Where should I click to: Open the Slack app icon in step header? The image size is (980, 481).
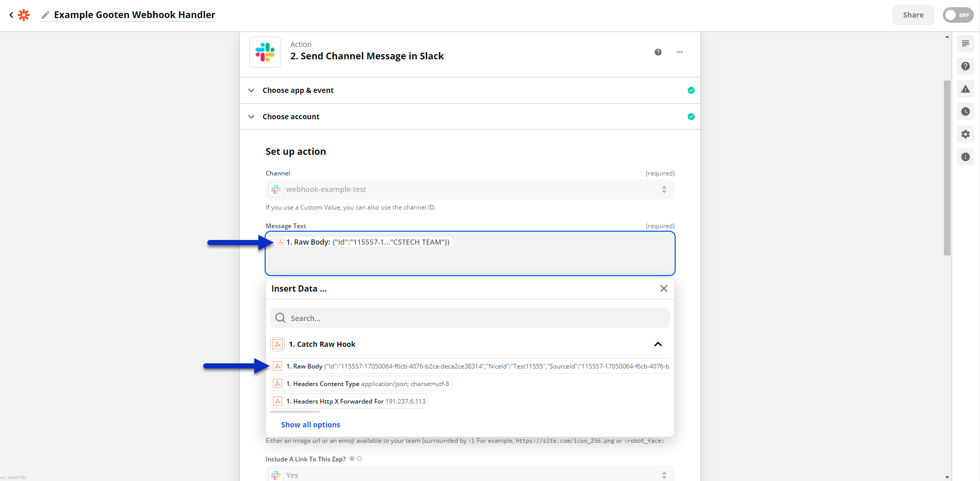pyautogui.click(x=265, y=52)
